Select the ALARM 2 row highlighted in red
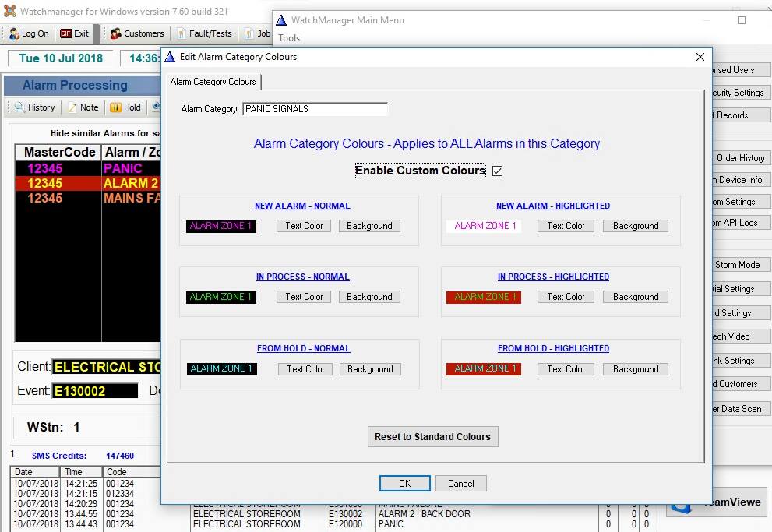Viewport: 772px width, 532px height. (x=88, y=183)
